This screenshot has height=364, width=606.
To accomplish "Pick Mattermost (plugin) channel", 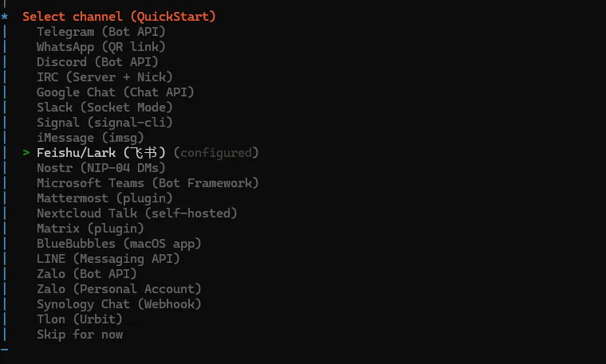I will click(104, 198).
